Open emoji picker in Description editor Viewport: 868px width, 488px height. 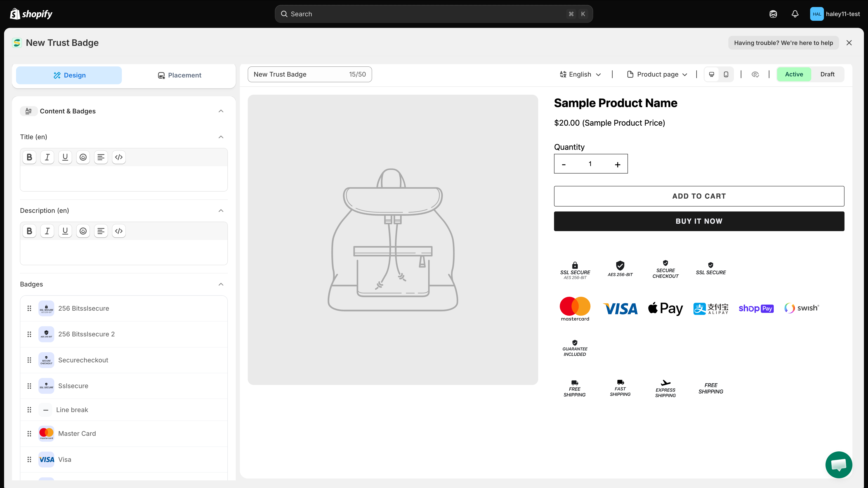[x=83, y=231]
